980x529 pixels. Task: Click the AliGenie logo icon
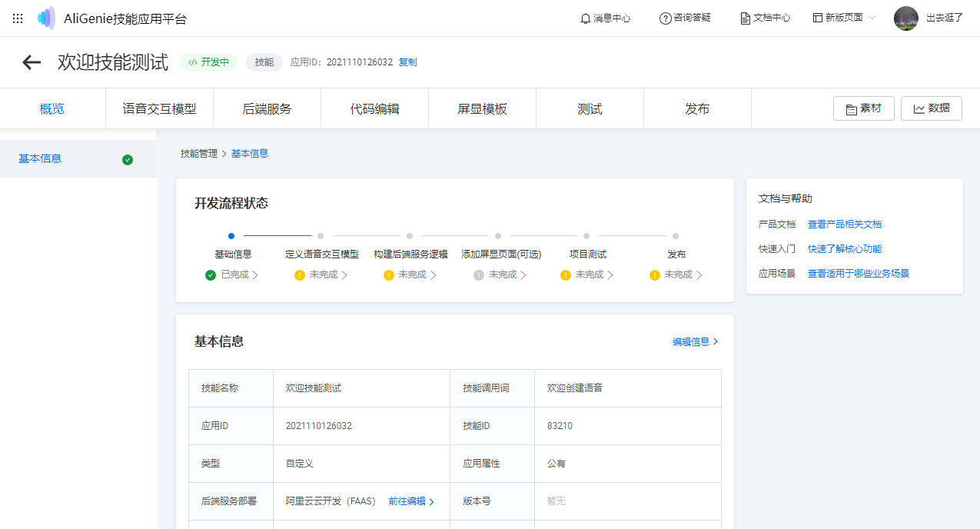[x=46, y=18]
